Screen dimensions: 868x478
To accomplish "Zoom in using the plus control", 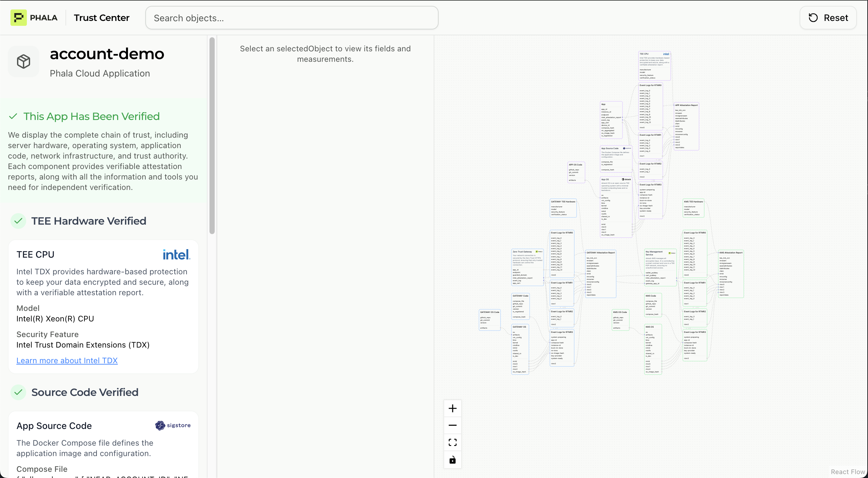I will pos(452,408).
